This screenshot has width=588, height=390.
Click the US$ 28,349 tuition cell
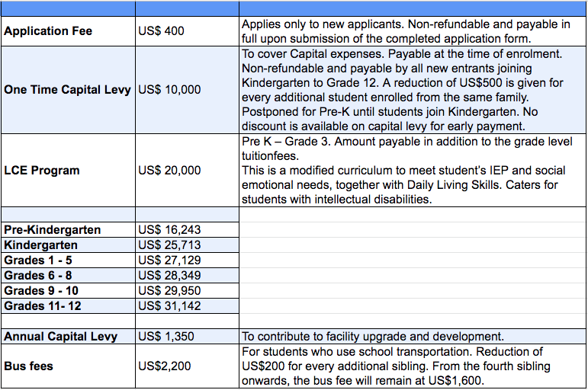(187, 275)
